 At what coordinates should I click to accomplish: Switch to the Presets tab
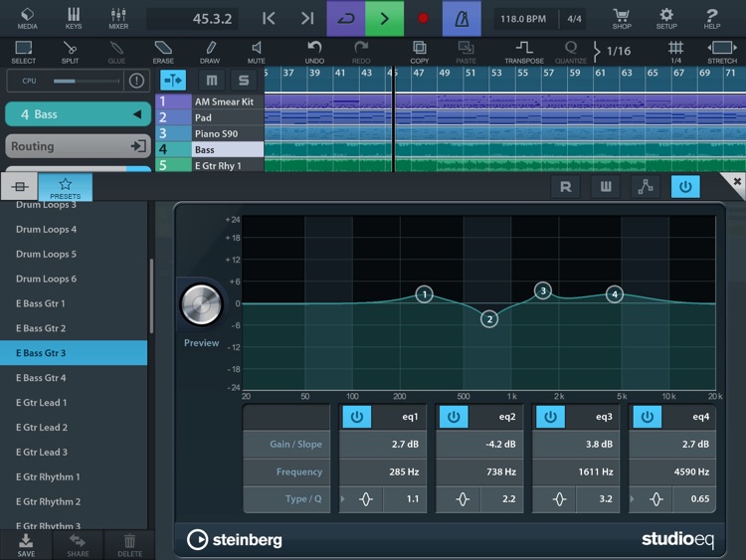(66, 187)
